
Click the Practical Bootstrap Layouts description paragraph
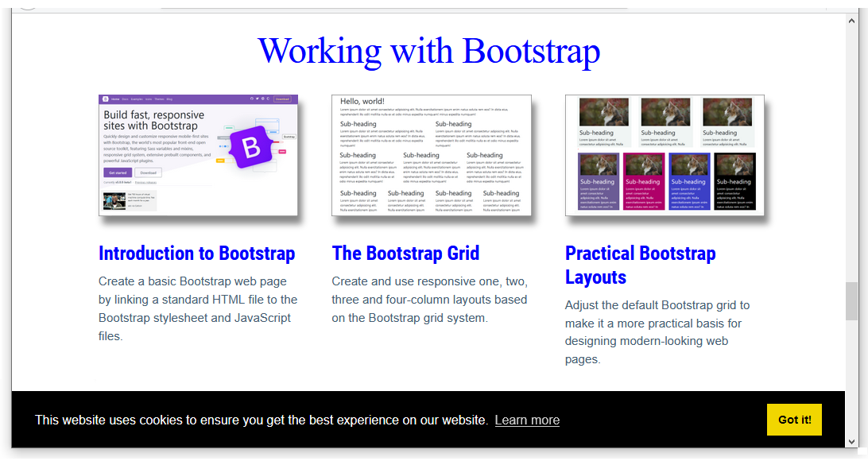point(657,332)
